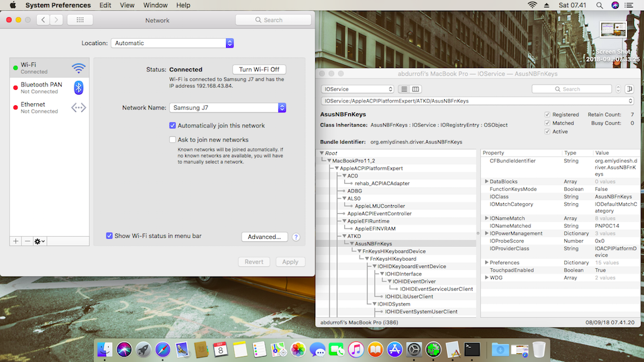Click the Show All grid button
Image resolution: width=644 pixels, height=362 pixels.
[x=80, y=20]
